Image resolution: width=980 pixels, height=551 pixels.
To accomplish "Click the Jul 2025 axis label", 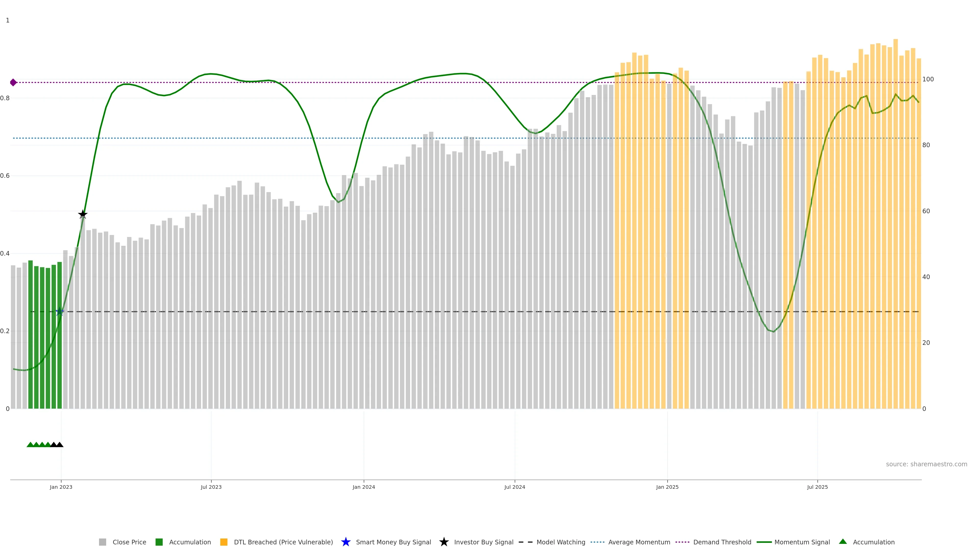I will pos(817,487).
